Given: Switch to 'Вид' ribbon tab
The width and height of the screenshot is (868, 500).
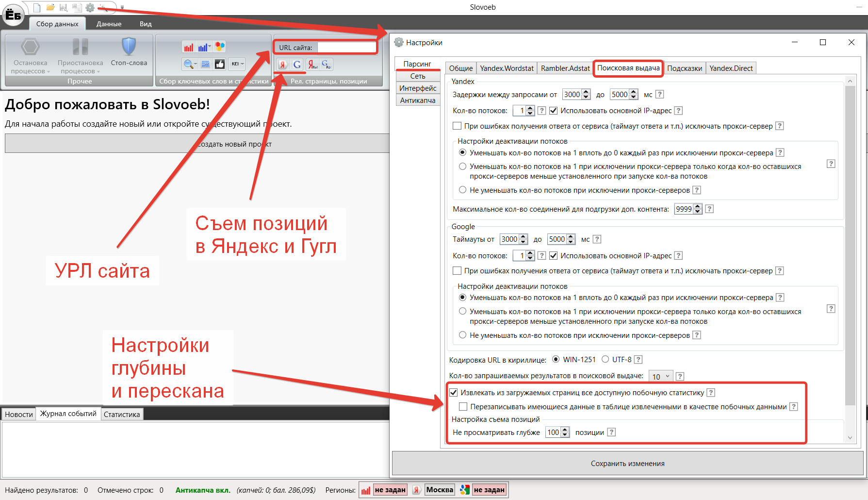Looking at the screenshot, I should [x=146, y=24].
